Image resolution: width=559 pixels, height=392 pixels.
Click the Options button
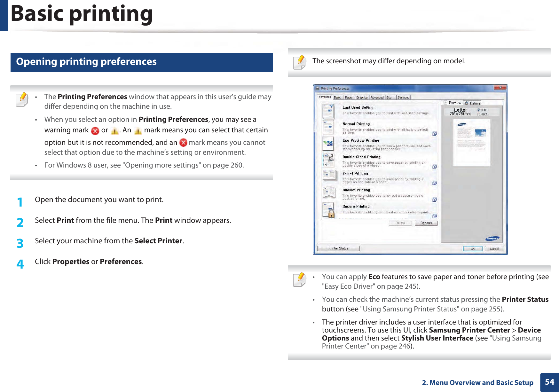(x=426, y=223)
